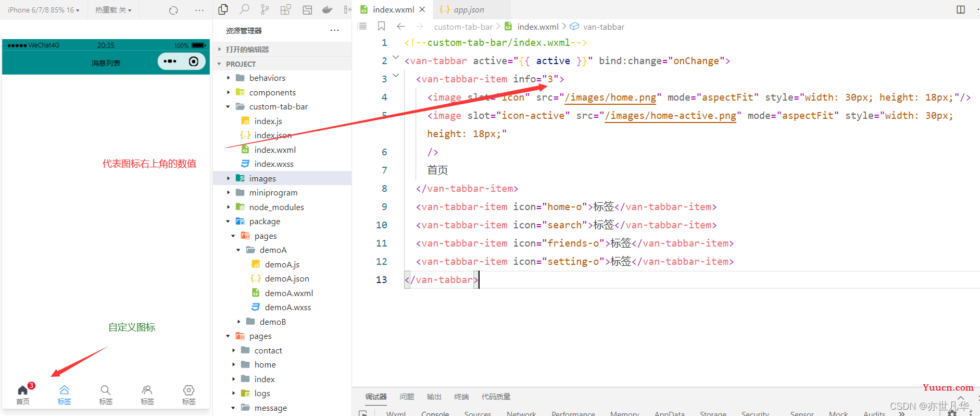The width and height of the screenshot is (980, 416).
Task: Switch to the 调试器 panel tab
Action: pyautogui.click(x=375, y=397)
